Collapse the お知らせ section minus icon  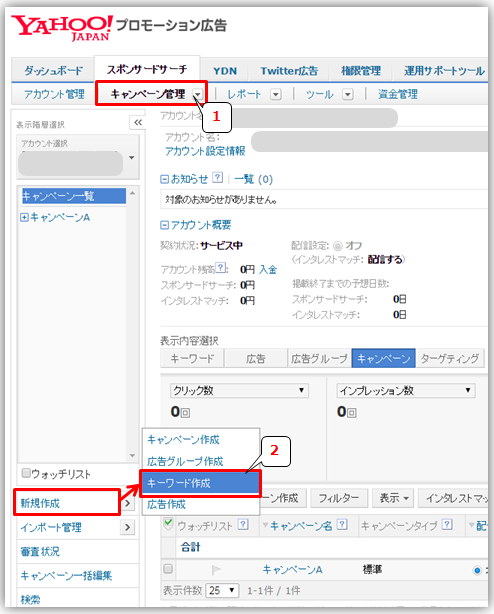pyautogui.click(x=164, y=179)
